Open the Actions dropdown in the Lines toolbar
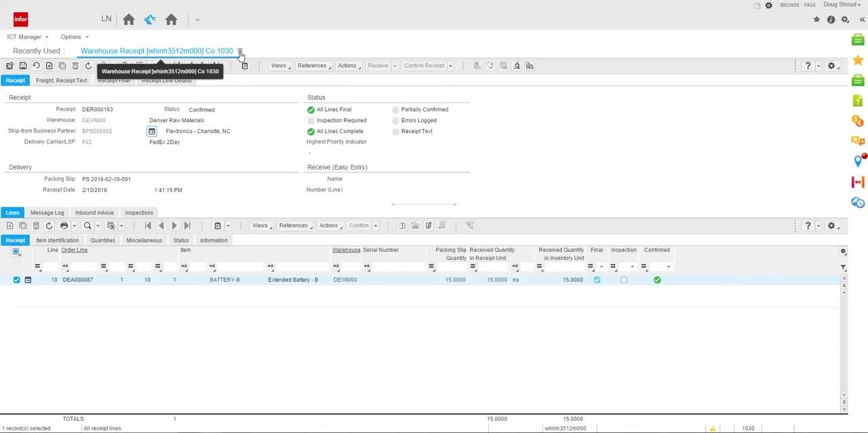 [330, 225]
